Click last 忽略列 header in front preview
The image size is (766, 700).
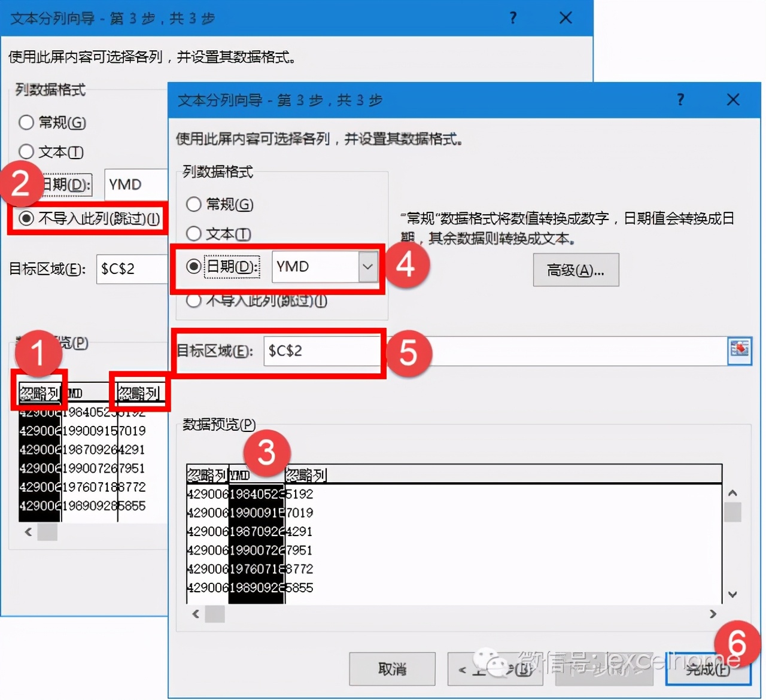[x=306, y=475]
